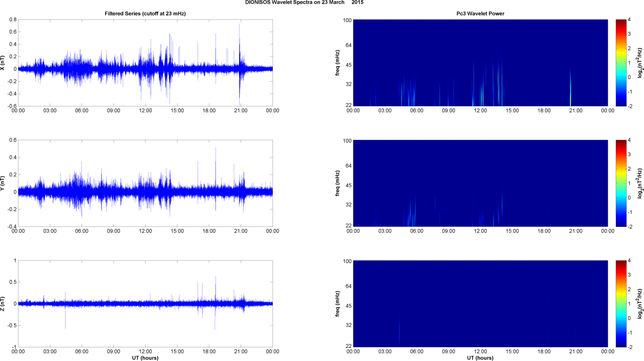The width and height of the screenshot is (644, 361).
Task: Click the colorbar beside the X spectrogram
Action: point(621,63)
